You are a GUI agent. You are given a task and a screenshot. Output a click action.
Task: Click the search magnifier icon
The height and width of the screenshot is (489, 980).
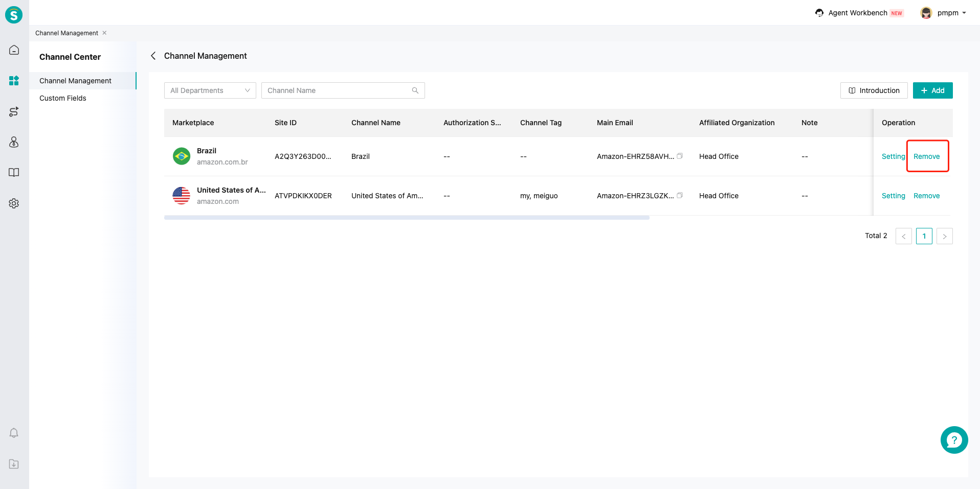coord(415,90)
